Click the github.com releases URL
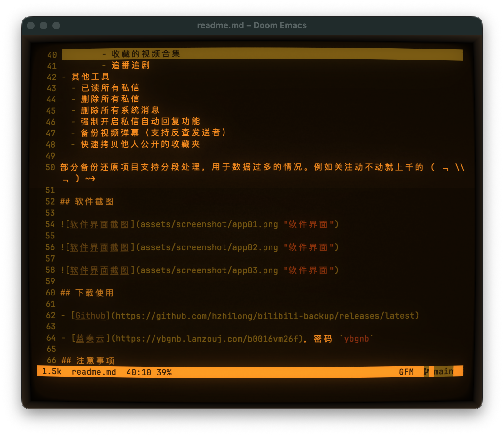The height and width of the screenshot is (436, 504). click(267, 316)
